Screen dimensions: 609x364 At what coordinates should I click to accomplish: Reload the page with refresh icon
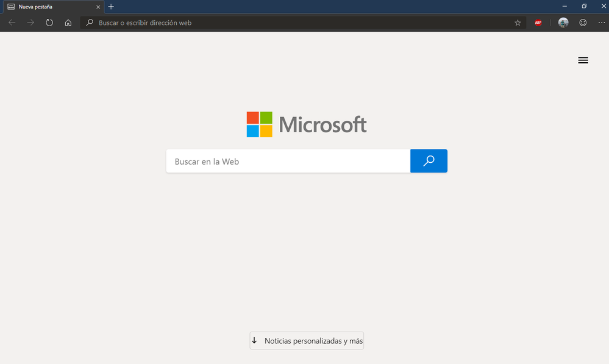coord(49,23)
